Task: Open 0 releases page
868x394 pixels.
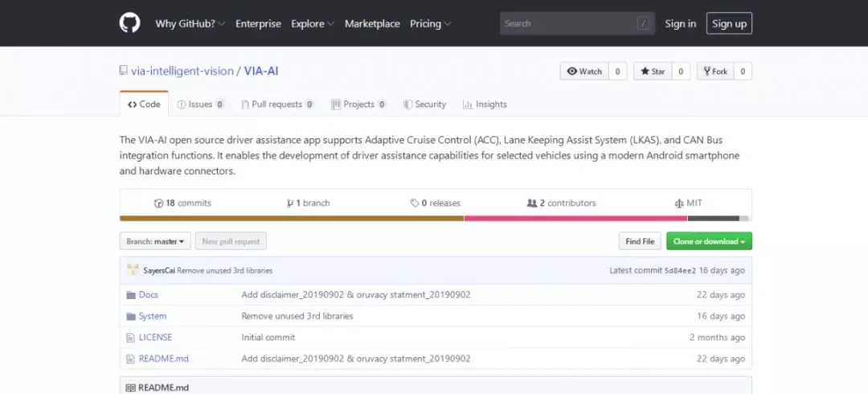Action: click(x=435, y=203)
